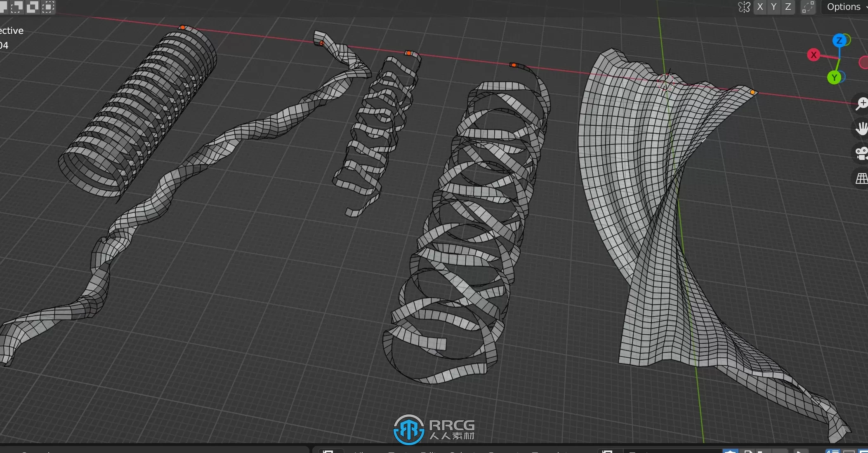
Task: Toggle Z axis mirror
Action: tap(788, 7)
